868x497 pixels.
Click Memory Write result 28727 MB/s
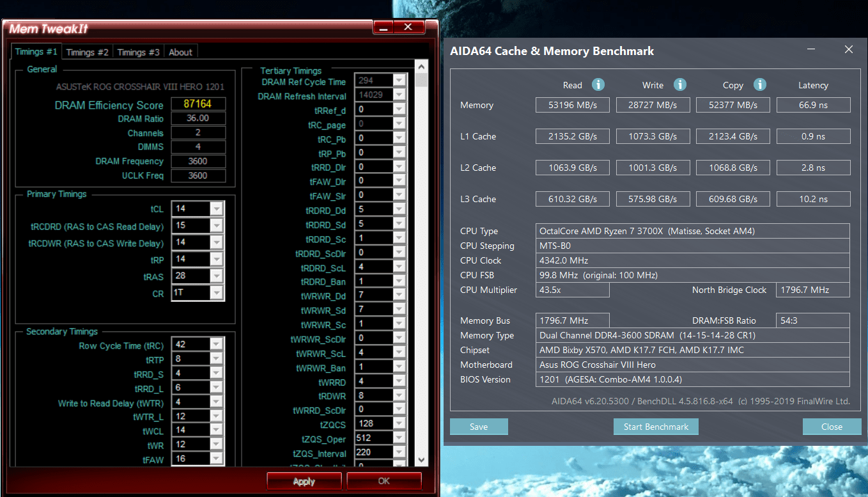[653, 105]
